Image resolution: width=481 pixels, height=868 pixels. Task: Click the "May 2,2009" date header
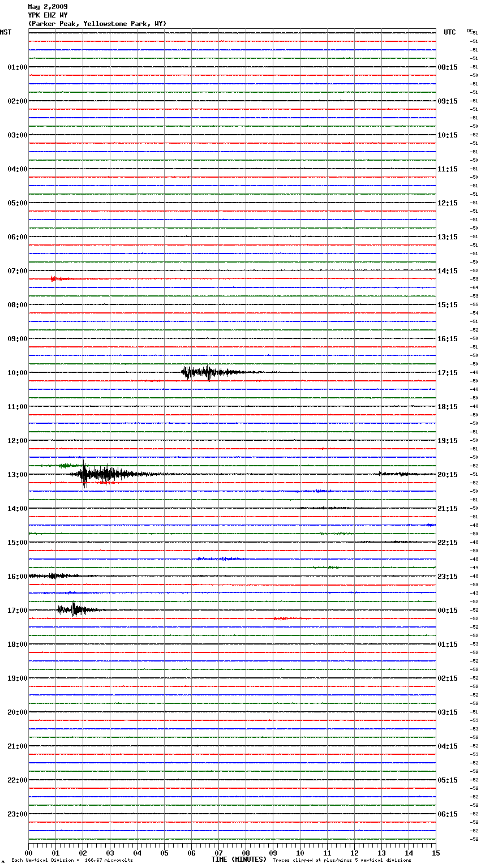48,7
